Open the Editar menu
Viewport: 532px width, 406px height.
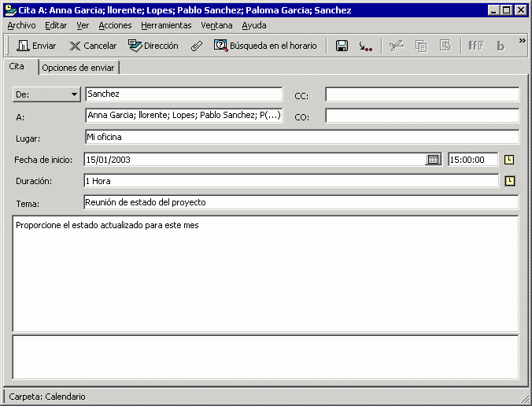(56, 25)
